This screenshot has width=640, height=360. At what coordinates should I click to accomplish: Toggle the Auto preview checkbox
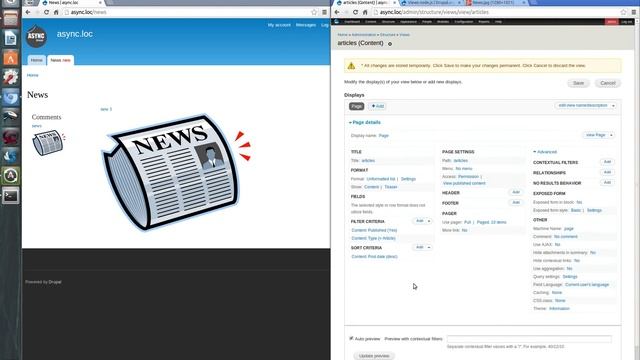[351, 338]
